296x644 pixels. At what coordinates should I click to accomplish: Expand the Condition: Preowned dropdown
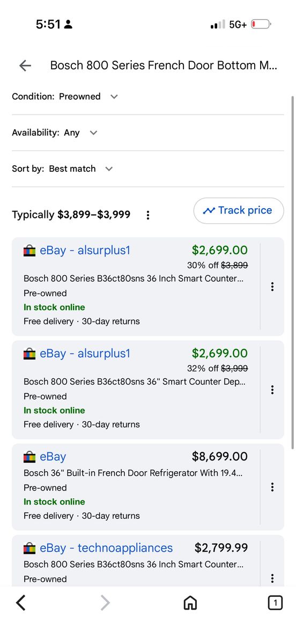click(x=65, y=97)
